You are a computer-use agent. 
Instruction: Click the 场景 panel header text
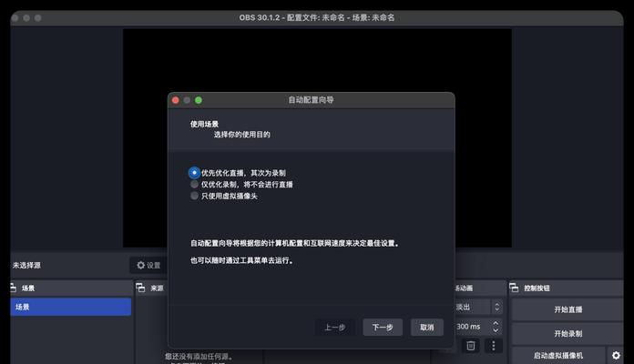tap(28, 288)
